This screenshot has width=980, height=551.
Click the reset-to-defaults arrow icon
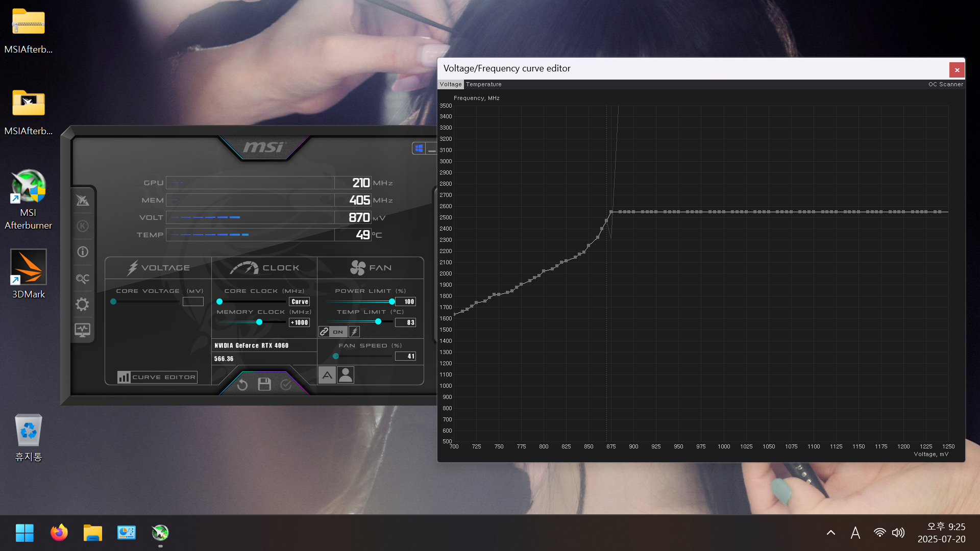[242, 385]
